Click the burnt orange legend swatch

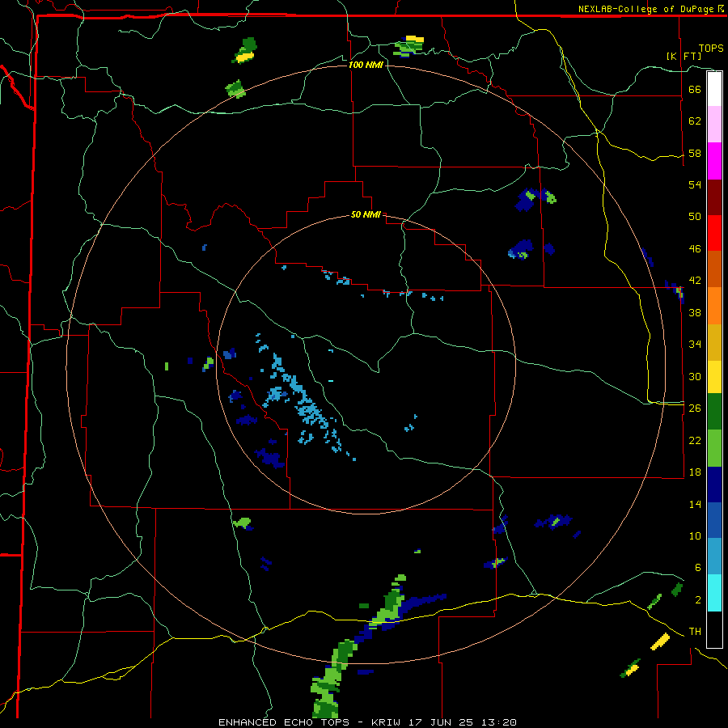714,269
